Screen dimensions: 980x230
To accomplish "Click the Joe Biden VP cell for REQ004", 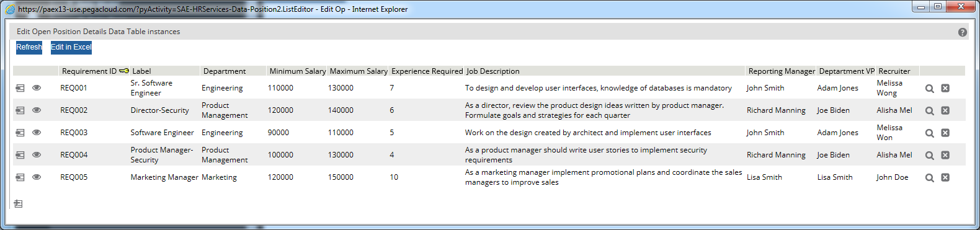I will [x=833, y=155].
